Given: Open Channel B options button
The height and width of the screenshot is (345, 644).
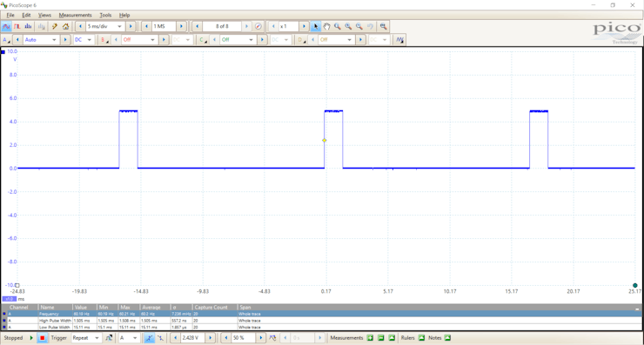Looking at the screenshot, I should pyautogui.click(x=104, y=40).
